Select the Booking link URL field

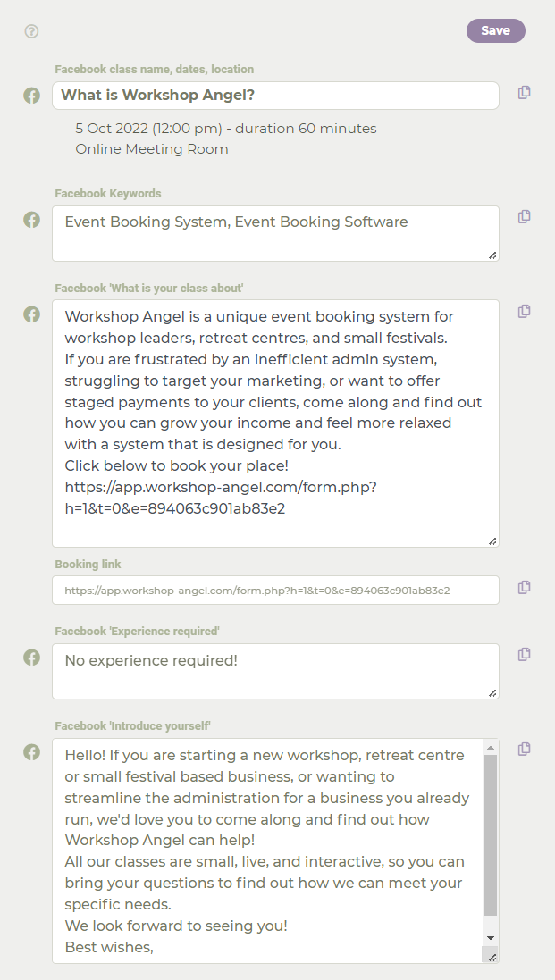point(275,590)
